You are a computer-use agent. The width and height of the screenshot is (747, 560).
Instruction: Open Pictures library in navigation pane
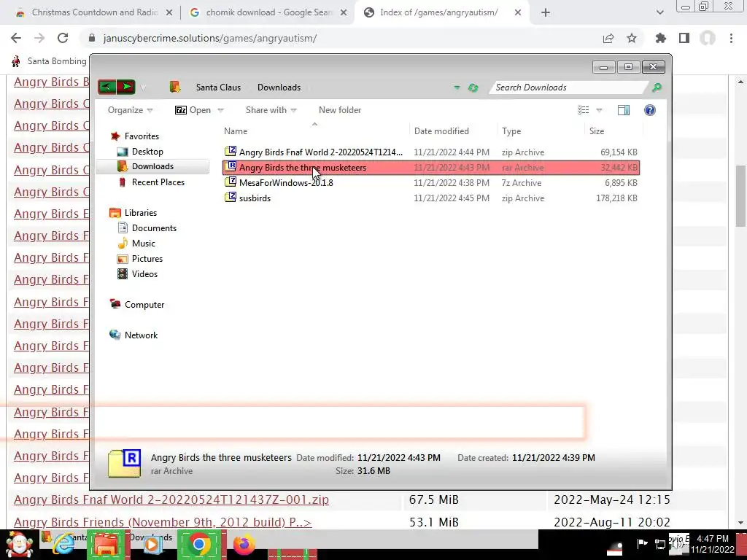coord(147,259)
